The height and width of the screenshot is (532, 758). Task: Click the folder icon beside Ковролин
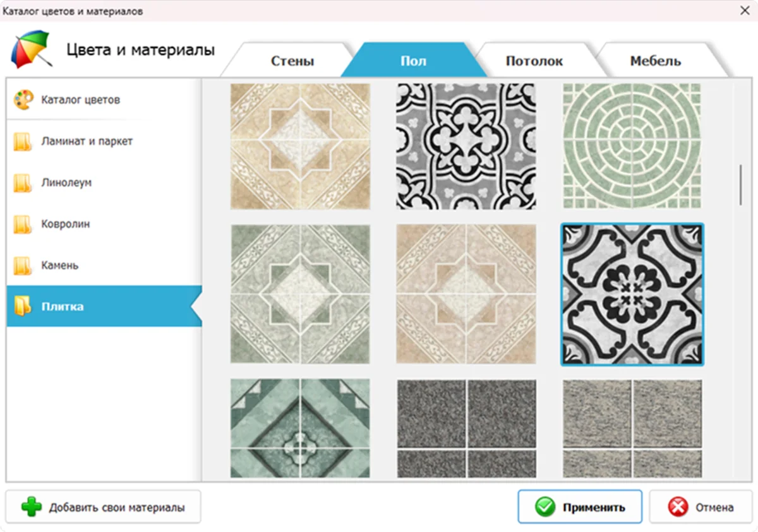(23, 224)
